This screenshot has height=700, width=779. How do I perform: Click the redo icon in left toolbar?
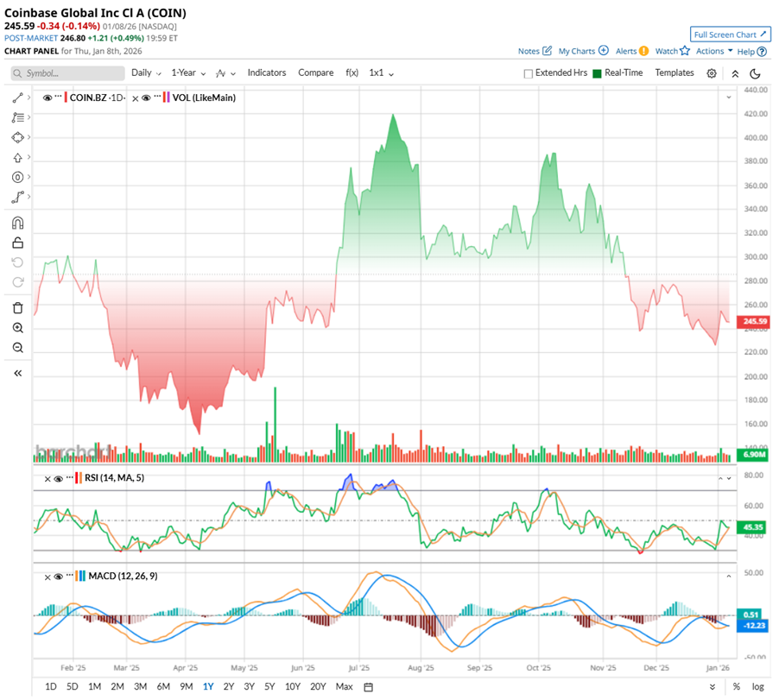pyautogui.click(x=18, y=282)
